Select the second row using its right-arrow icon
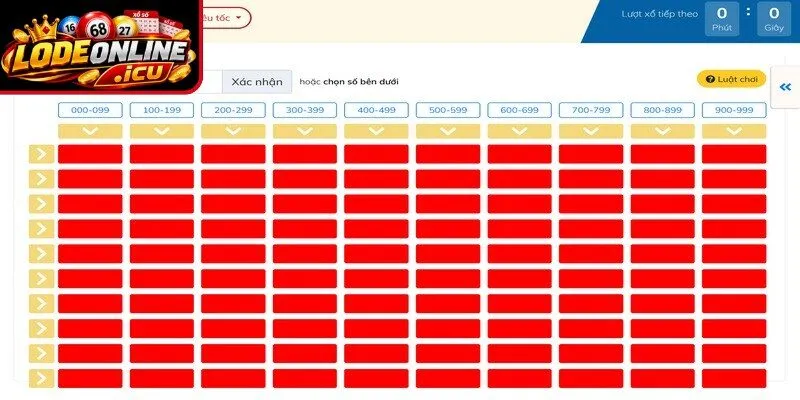This screenshot has width=800, height=400. (x=41, y=179)
